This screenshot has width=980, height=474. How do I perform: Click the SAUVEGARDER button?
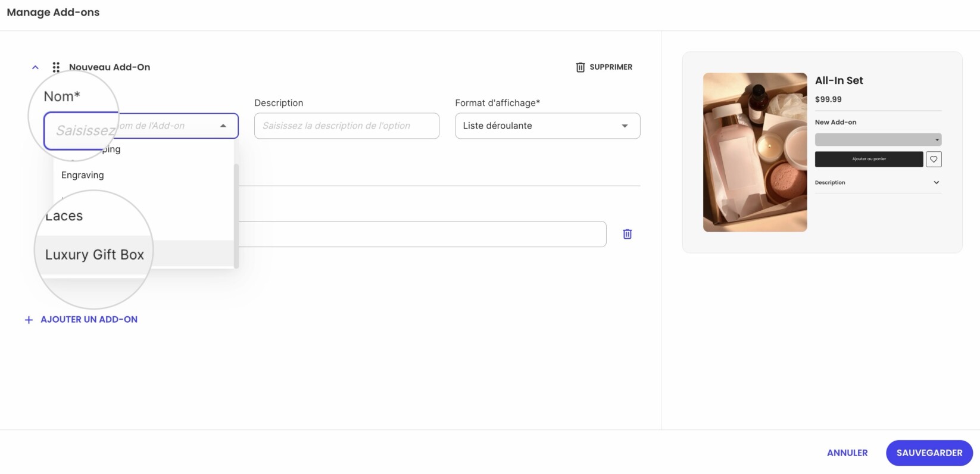point(929,453)
